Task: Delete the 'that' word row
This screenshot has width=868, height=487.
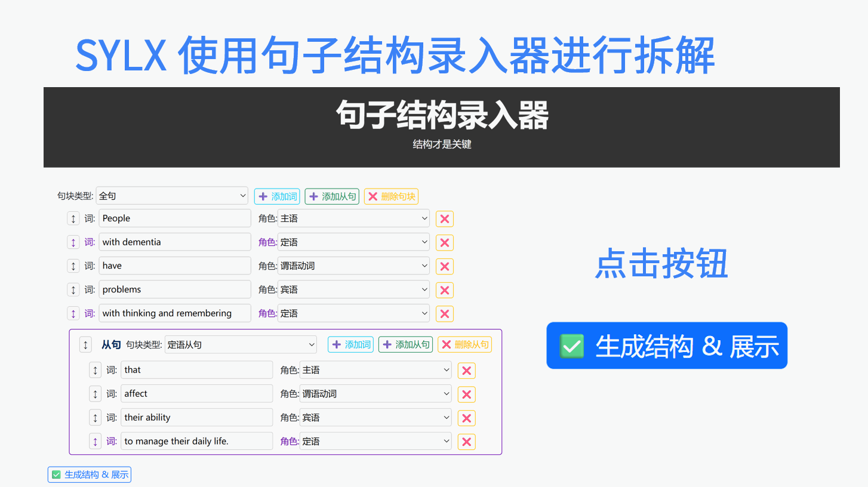Action: pyautogui.click(x=467, y=371)
